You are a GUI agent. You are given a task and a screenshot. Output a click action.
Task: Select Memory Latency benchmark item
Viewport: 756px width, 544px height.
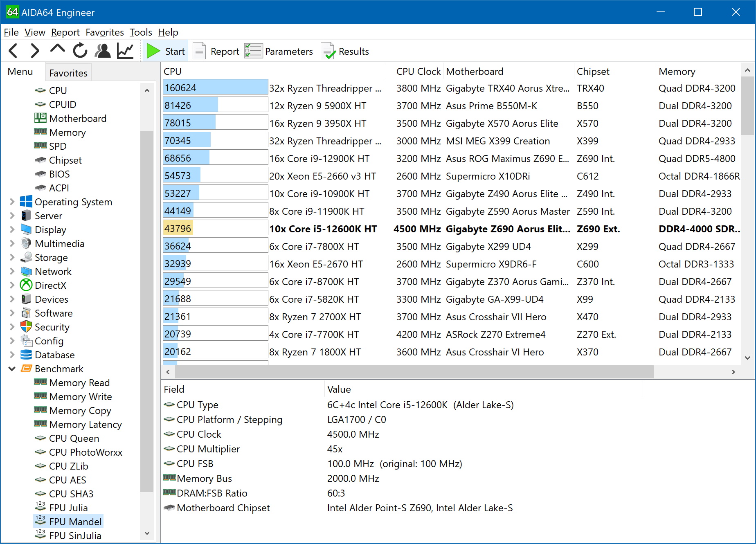(x=85, y=424)
